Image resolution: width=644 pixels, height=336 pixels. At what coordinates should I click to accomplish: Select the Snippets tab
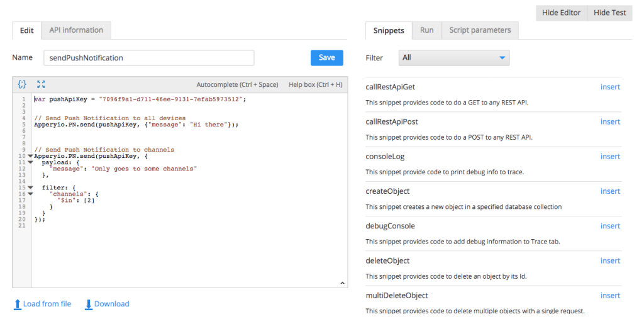point(389,30)
